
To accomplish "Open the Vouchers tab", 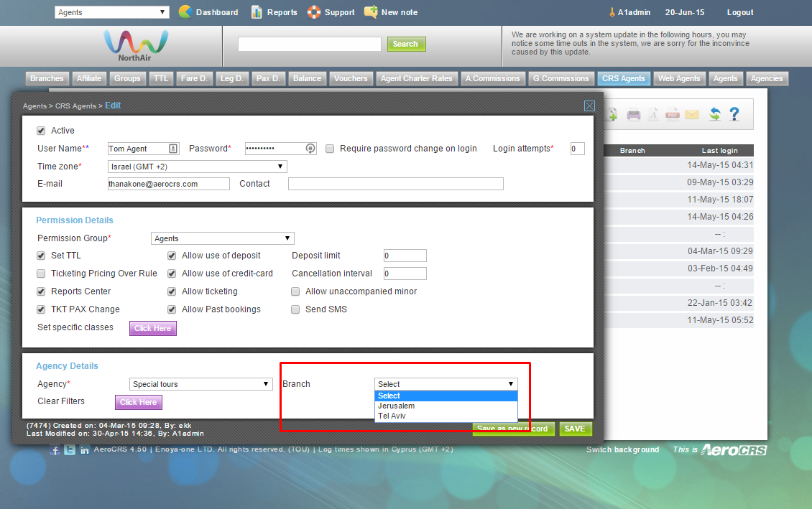I will (351, 79).
